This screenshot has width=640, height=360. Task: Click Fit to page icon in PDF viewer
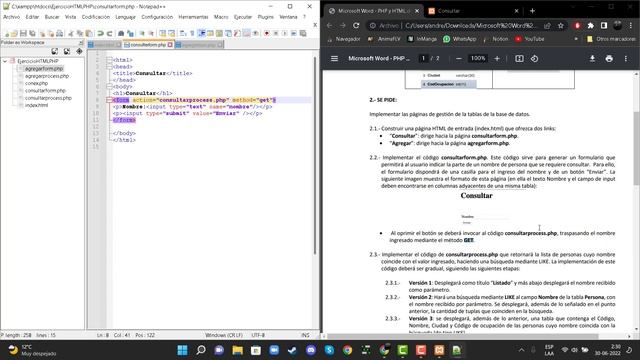(x=519, y=58)
